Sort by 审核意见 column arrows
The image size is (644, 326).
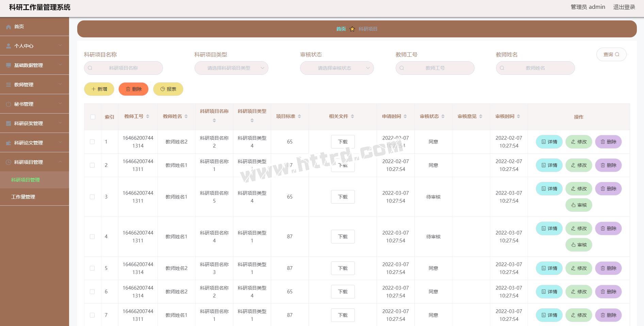(481, 116)
